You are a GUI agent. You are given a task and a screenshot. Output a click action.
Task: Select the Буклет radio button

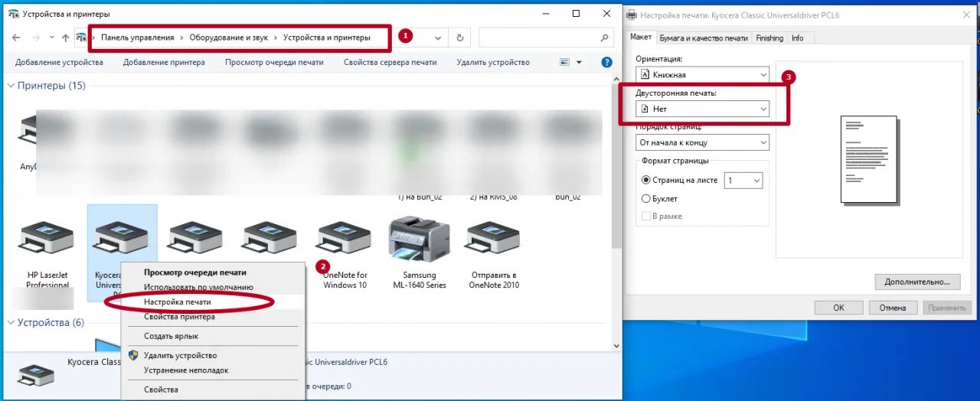coord(645,198)
